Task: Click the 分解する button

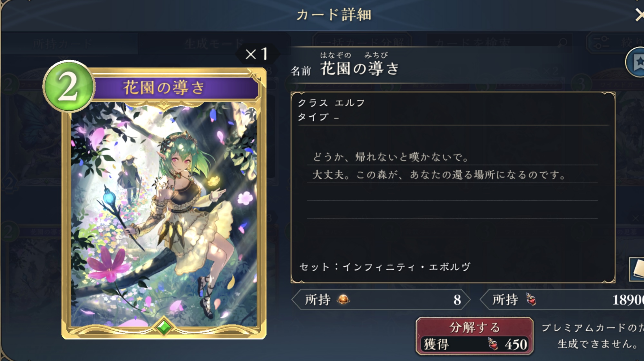Action: click(474, 336)
